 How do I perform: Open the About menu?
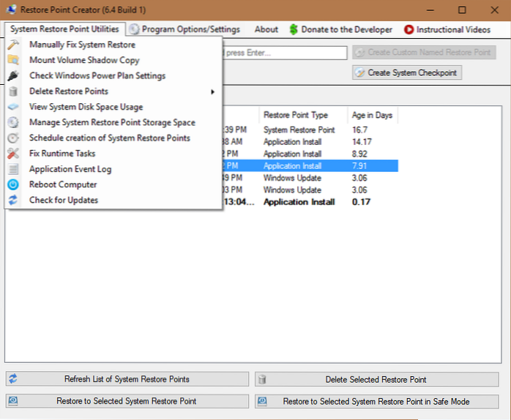coord(266,29)
